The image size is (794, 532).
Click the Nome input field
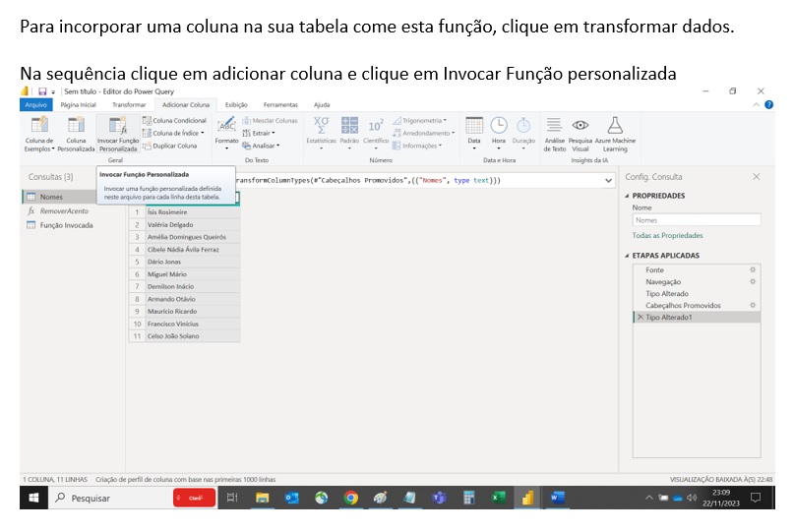coord(697,220)
